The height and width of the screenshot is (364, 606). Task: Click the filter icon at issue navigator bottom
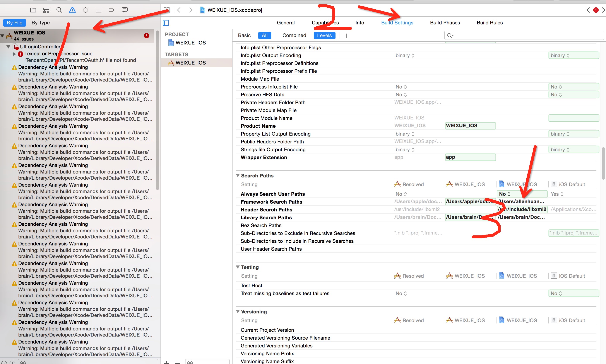click(23, 362)
